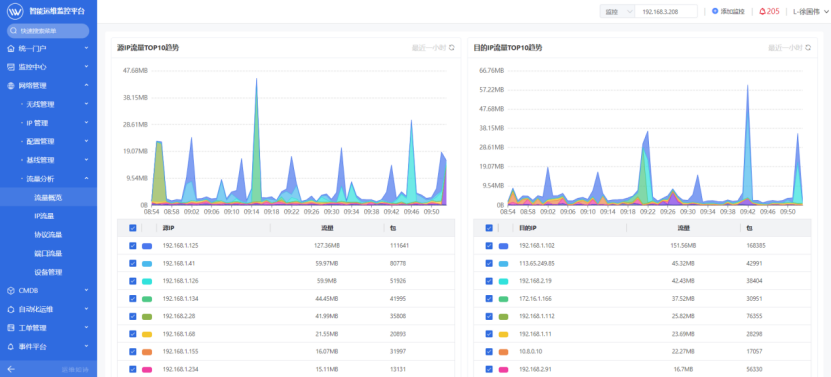
Task: Click the blue swatch for 192.168.1.125
Action: click(147, 246)
